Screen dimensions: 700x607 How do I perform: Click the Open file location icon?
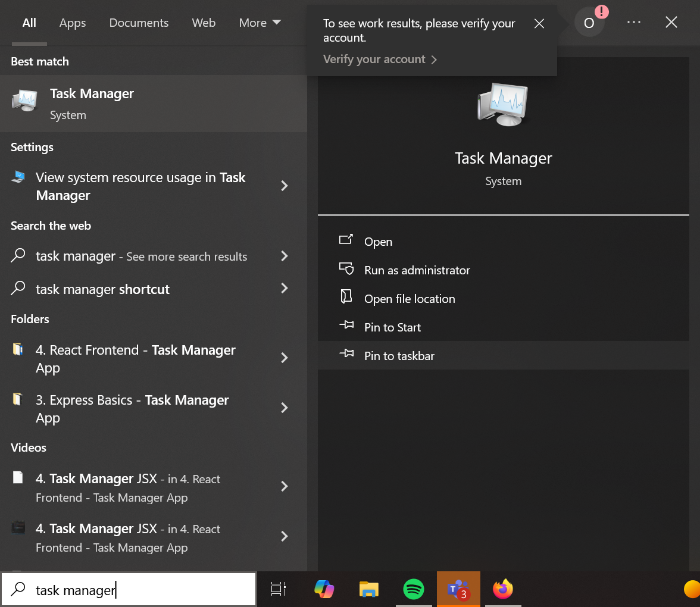pyautogui.click(x=346, y=296)
